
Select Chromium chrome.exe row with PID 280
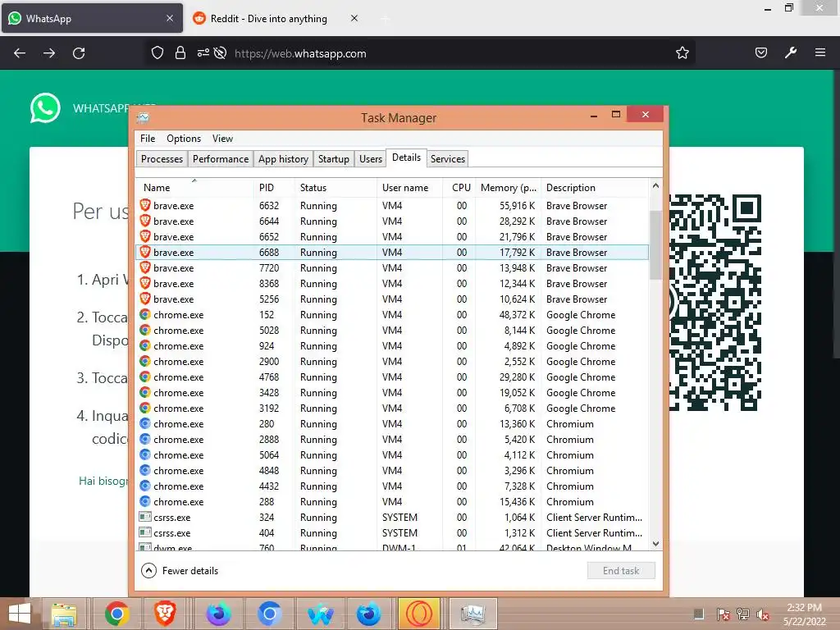[393, 424]
